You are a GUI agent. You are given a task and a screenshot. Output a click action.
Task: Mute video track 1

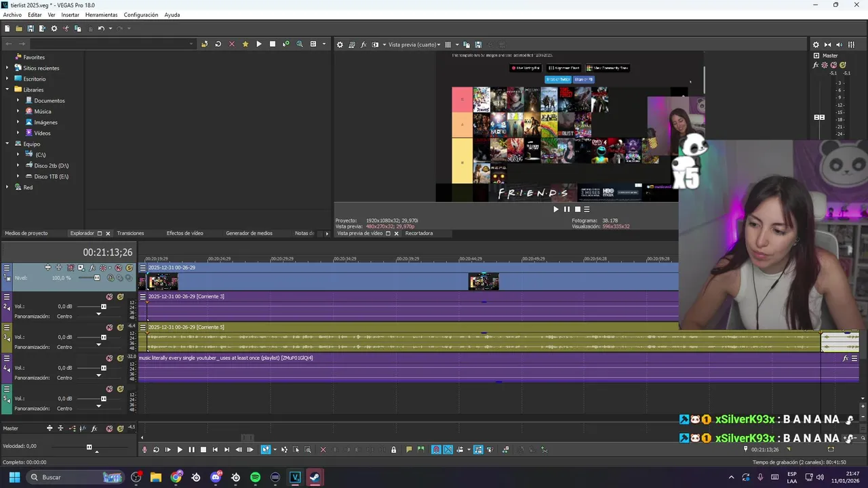(x=119, y=268)
